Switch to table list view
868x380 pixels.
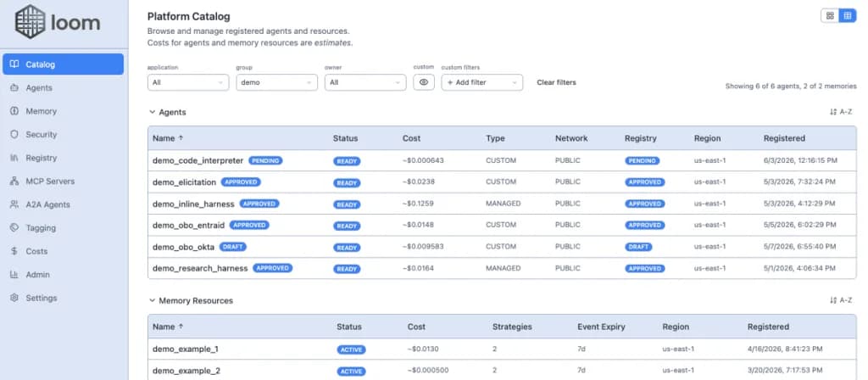[847, 15]
